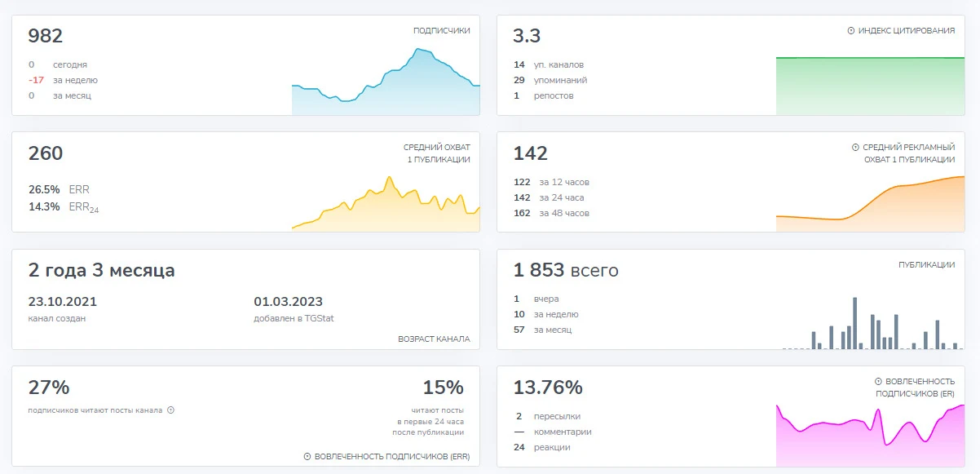Image resolution: width=980 pixels, height=474 pixels.
Task: Click the green citation index chart
Action: pos(870,86)
